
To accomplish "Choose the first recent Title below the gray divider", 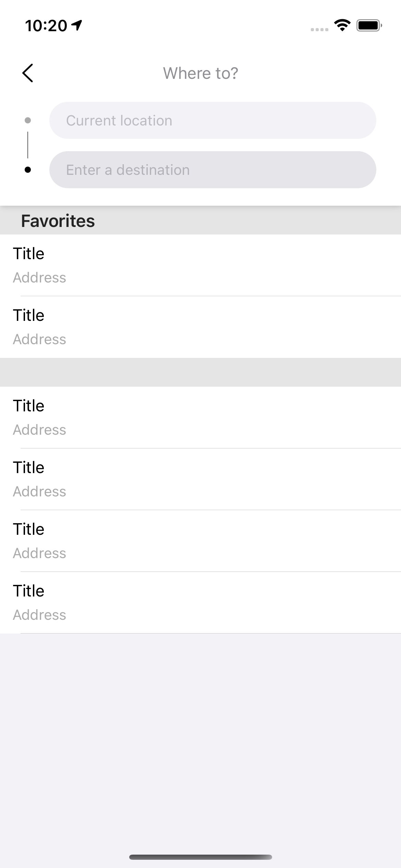I will click(200, 417).
